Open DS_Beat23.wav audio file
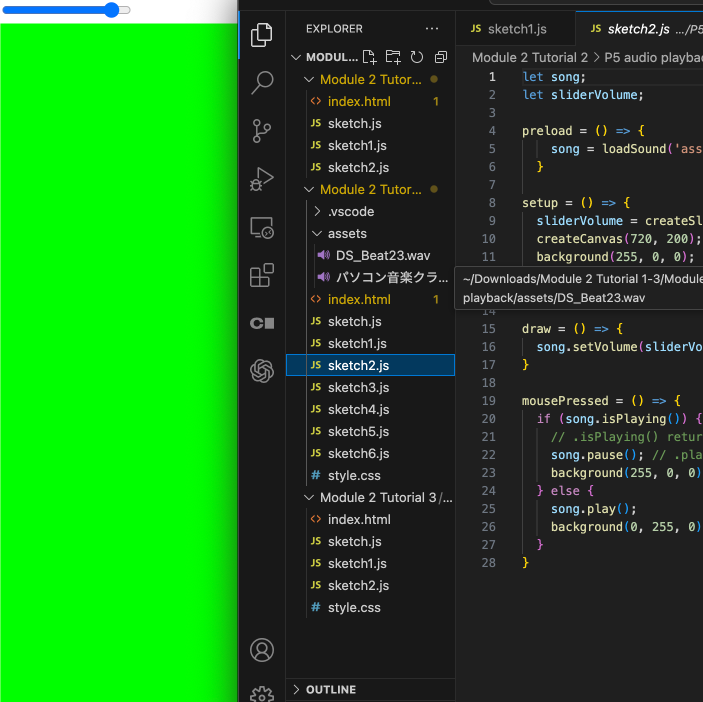 click(370, 256)
